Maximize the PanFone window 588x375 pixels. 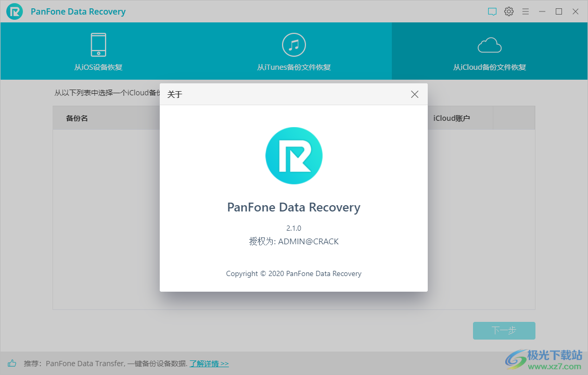pos(559,11)
